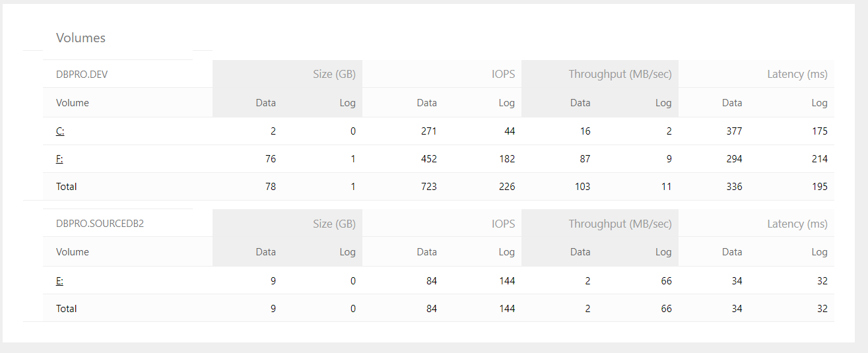Select the DBPRO.SOURCEDB2 server name
Viewport: 868px width, 353px height.
pyautogui.click(x=100, y=224)
